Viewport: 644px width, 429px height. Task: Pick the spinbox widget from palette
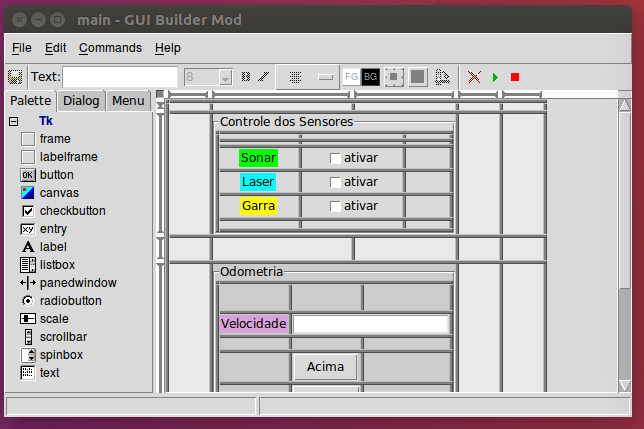click(x=28, y=355)
